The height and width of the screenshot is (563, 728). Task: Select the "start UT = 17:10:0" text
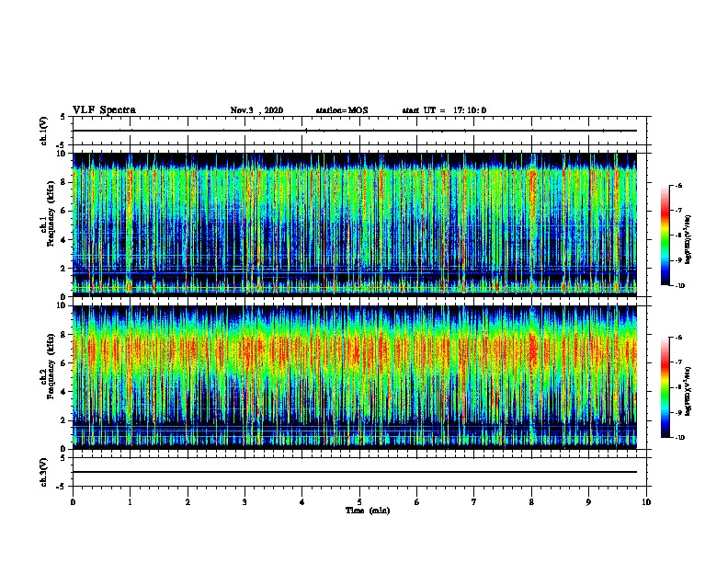point(444,110)
